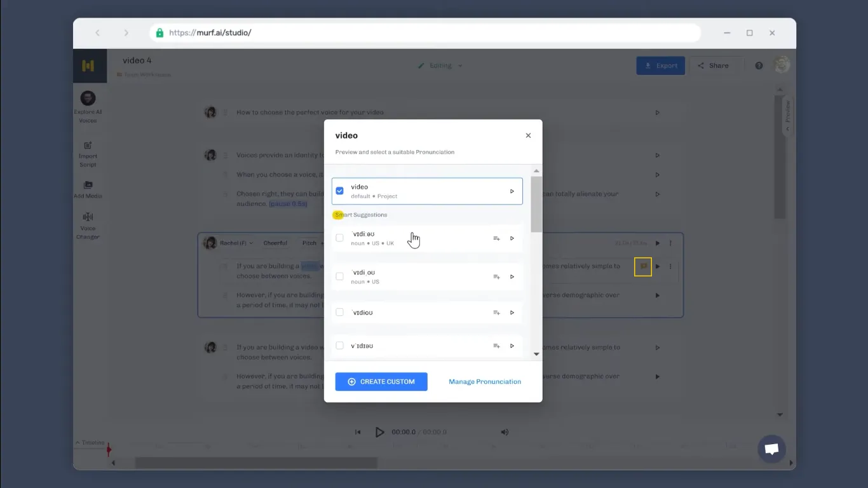Play the ˈvɪdi.əʊ US UK pronunciation preview

[512, 238]
